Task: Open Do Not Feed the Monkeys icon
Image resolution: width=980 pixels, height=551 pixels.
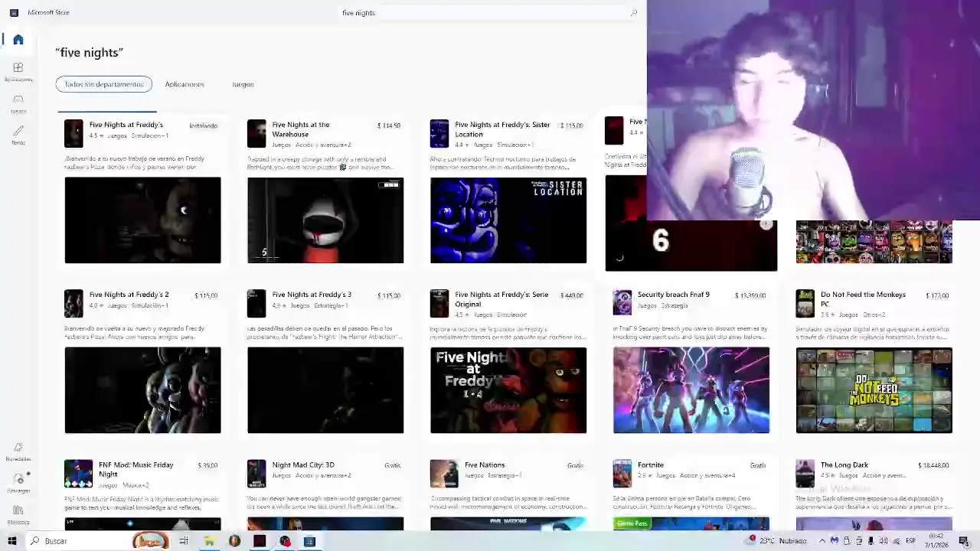Action: click(805, 303)
